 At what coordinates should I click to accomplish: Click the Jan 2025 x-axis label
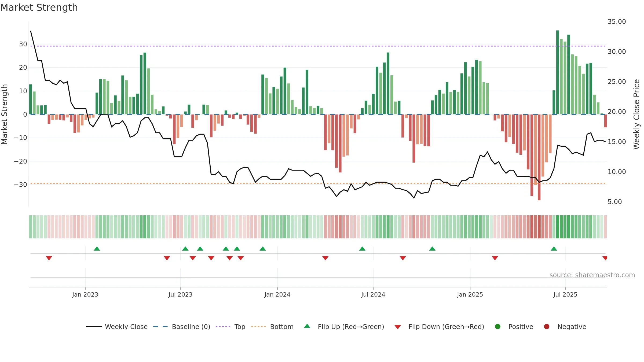coord(470,294)
